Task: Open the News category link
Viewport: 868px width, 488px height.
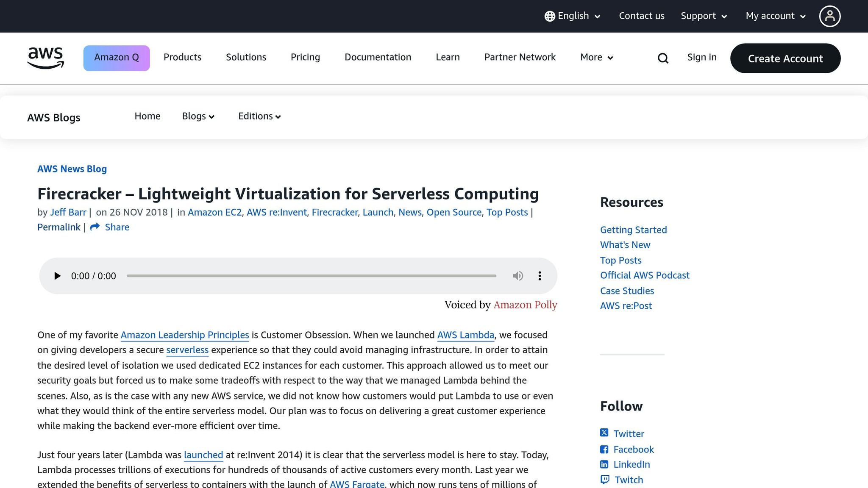Action: (410, 212)
